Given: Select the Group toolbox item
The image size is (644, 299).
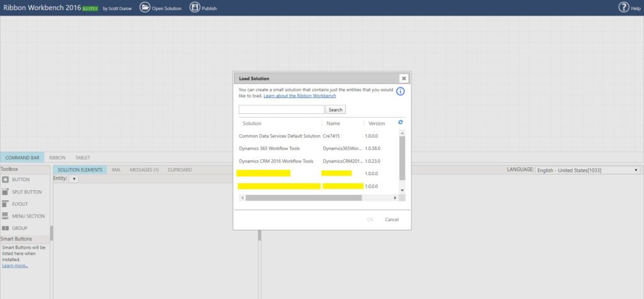Looking at the screenshot, I should 15,228.
